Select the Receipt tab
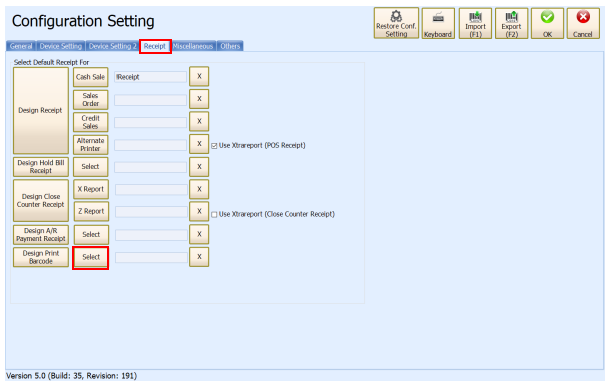Image resolution: width=608 pixels, height=387 pixels. [x=155, y=46]
